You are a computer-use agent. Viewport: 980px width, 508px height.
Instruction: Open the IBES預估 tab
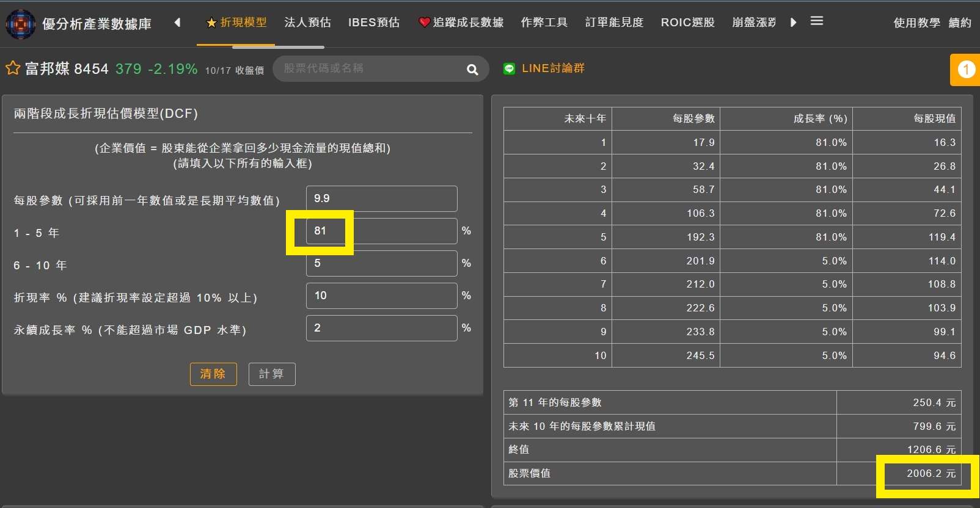374,23
